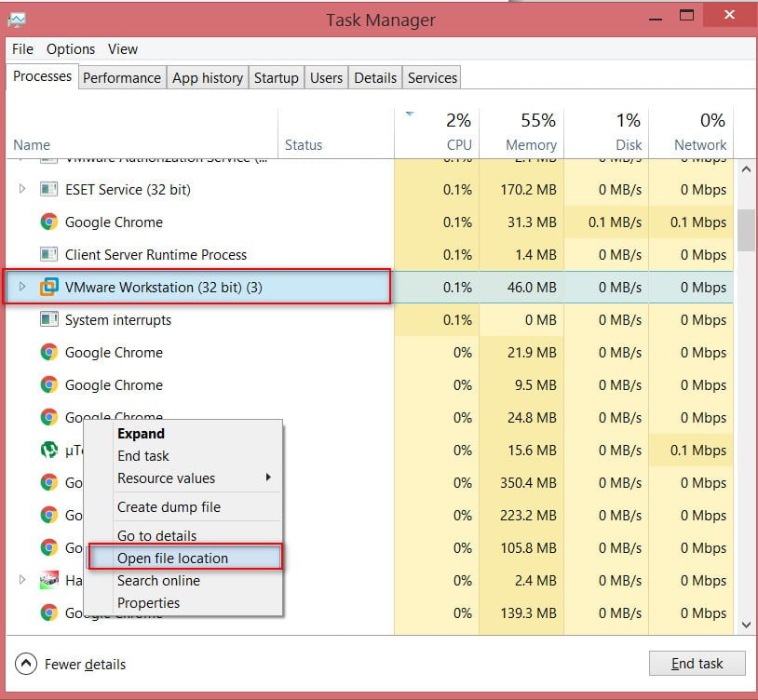Click the Client Server Runtime Process icon
The width and height of the screenshot is (758, 700).
[48, 255]
